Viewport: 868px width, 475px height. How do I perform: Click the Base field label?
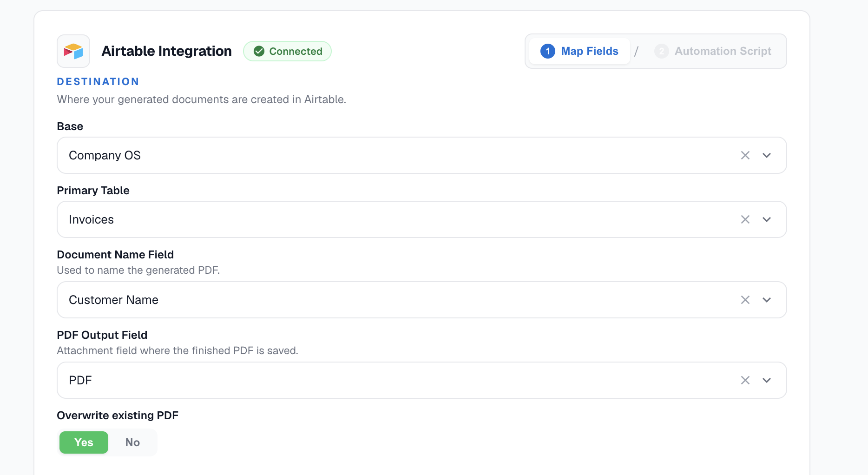70,126
